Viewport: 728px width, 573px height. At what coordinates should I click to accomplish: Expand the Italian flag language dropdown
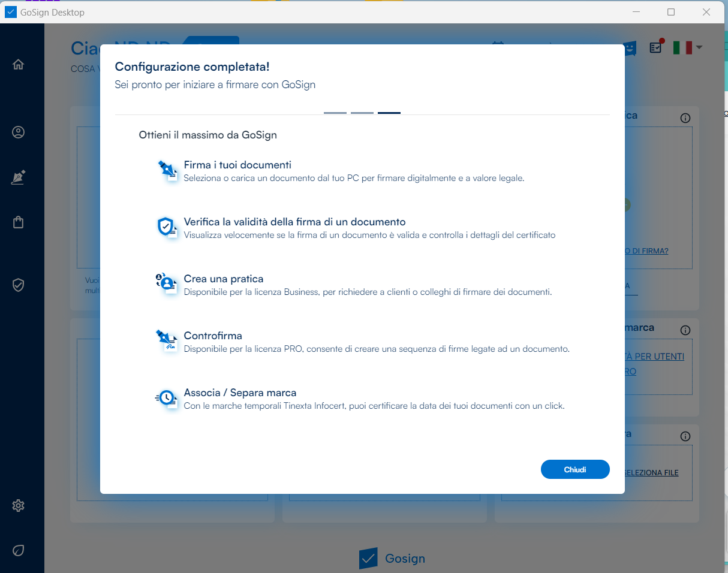coord(687,47)
